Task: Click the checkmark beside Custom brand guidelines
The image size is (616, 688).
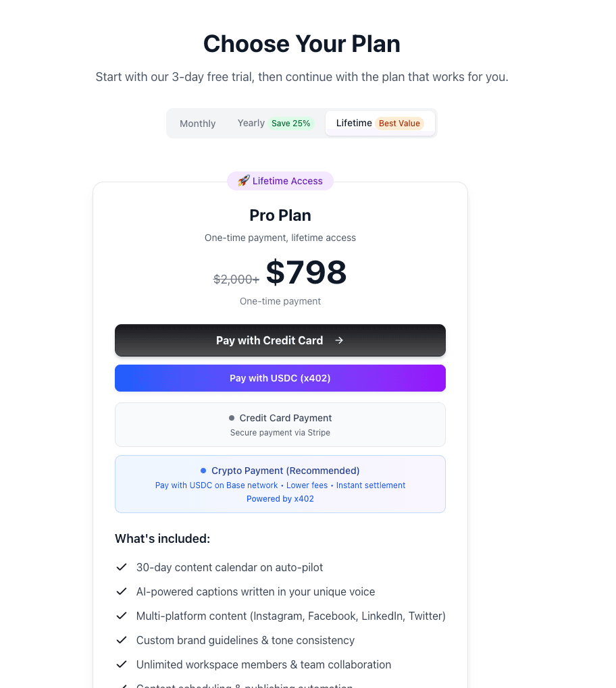Action: pos(122,640)
